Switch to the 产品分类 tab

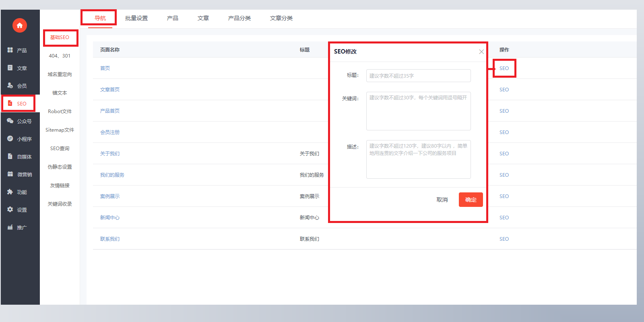(239, 18)
